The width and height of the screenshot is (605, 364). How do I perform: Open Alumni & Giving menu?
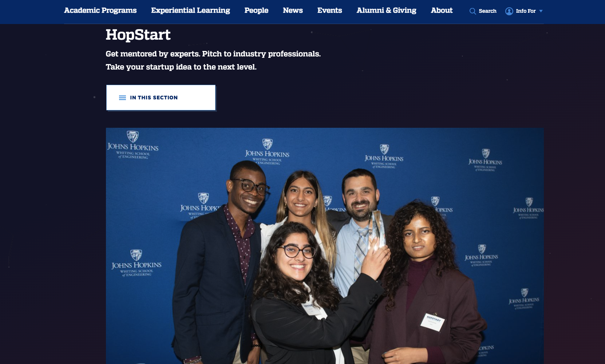(386, 11)
